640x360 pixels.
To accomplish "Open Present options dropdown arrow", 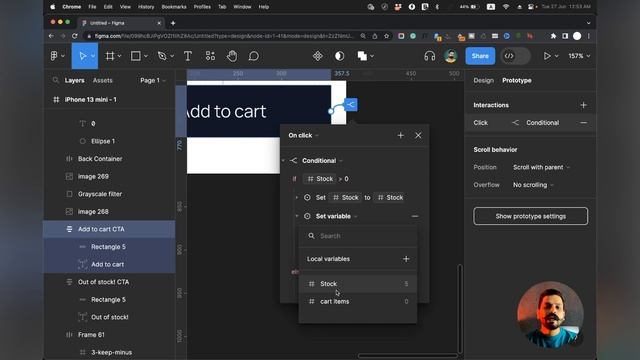I will click(556, 56).
